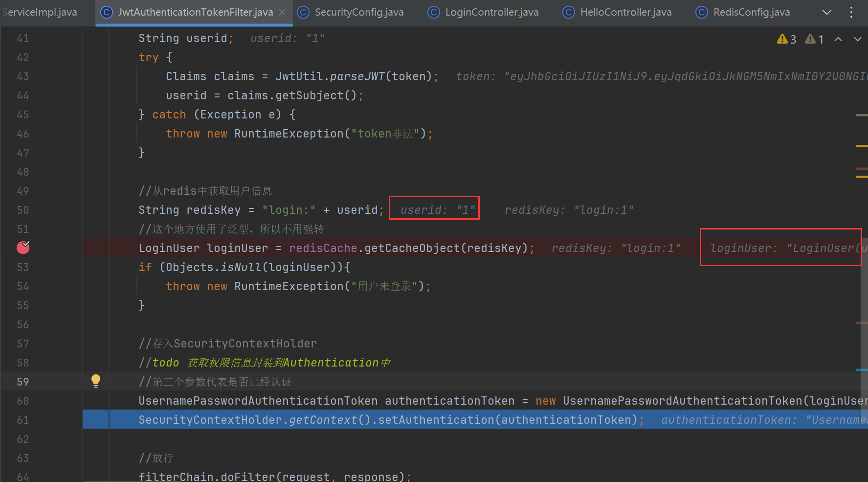This screenshot has height=482, width=868.
Task: Switch to the RedisConfig.java tab
Action: coord(743,12)
